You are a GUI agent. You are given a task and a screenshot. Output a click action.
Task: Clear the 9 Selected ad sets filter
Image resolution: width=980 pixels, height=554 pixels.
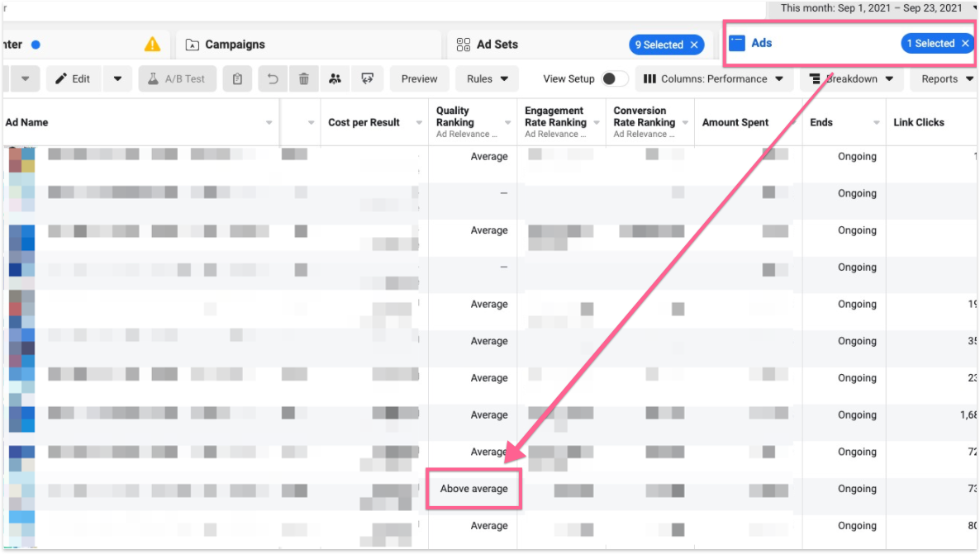[x=694, y=45]
